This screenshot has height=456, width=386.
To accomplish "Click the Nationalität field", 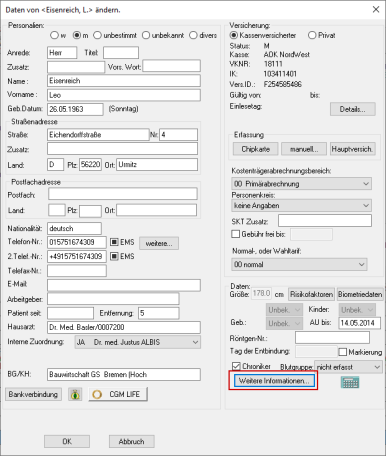I will click(74, 228).
